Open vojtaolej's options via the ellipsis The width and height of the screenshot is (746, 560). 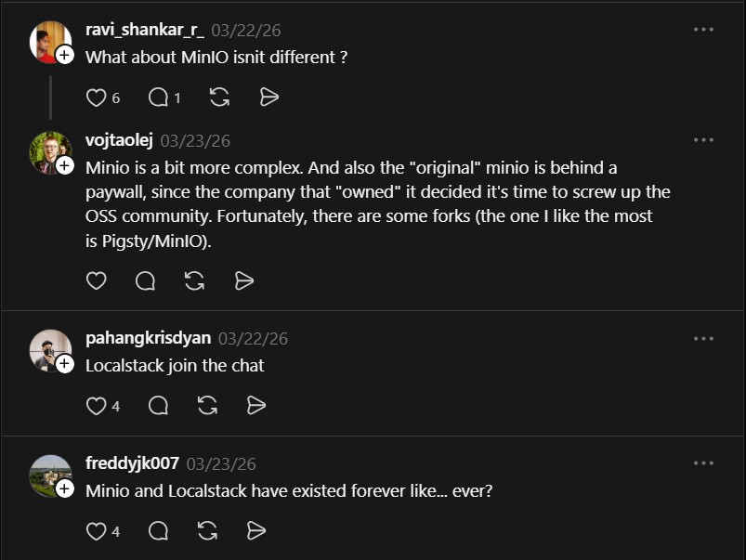[x=702, y=140]
